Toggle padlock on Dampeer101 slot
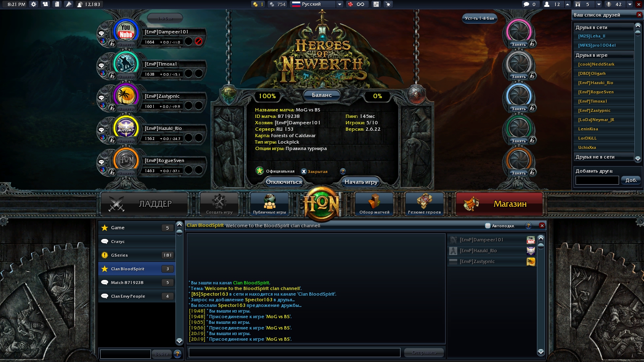644x362 pixels. pyautogui.click(x=112, y=43)
